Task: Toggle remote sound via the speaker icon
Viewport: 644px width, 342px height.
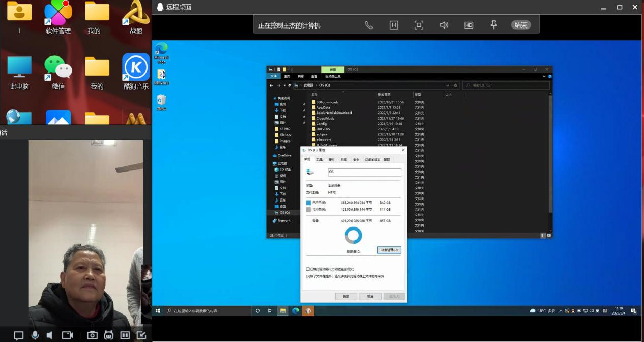Action: coord(444,25)
